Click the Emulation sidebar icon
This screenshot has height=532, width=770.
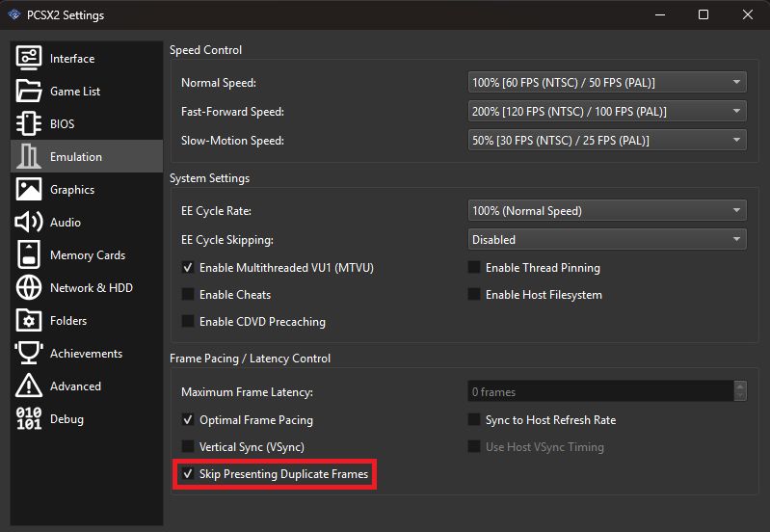(29, 156)
